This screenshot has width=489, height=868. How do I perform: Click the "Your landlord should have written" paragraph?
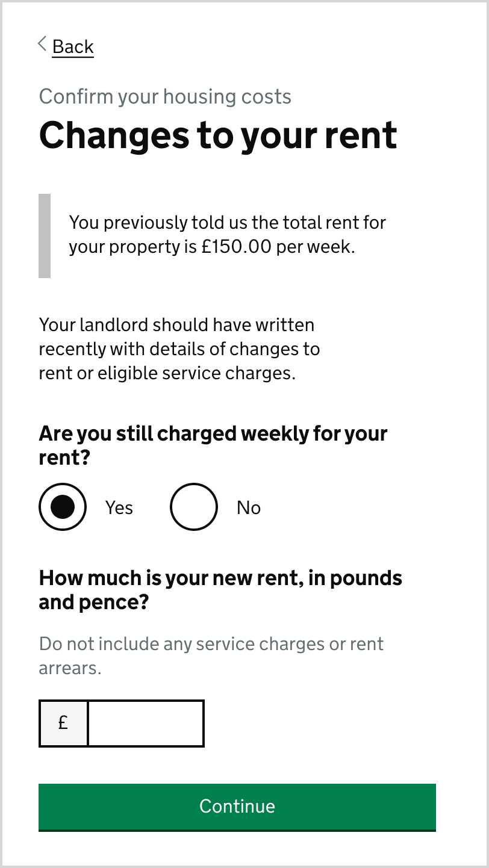click(x=176, y=325)
